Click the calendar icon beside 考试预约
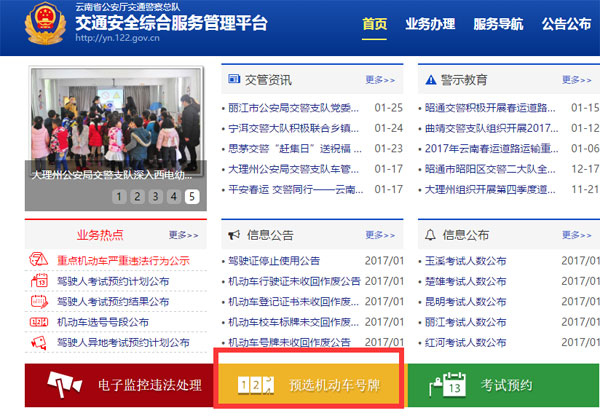600x416 pixels. pyautogui.click(x=455, y=386)
